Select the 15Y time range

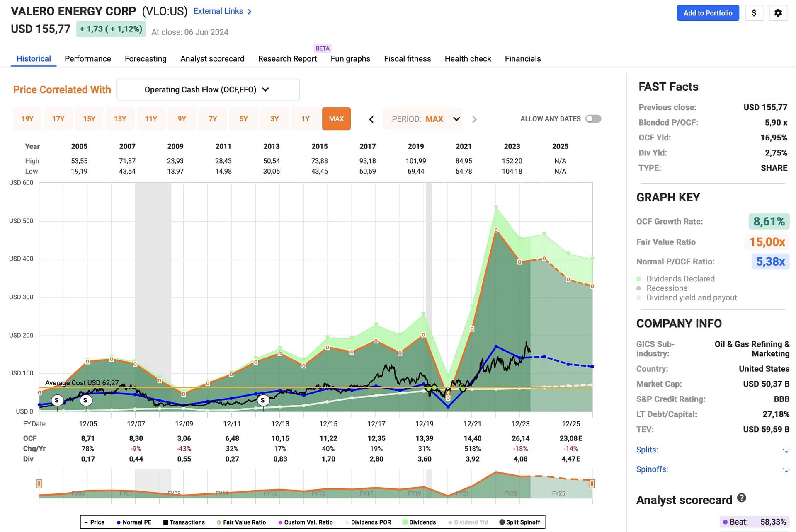[89, 119]
